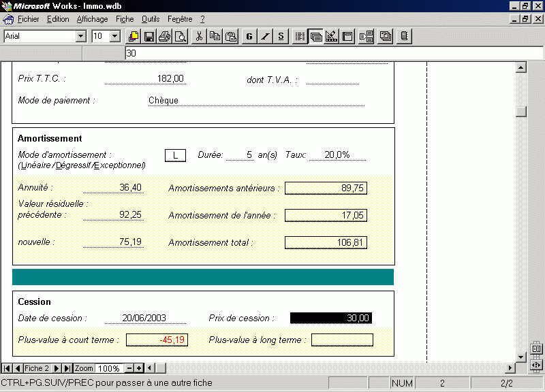This screenshot has height=392, width=545.
Task: Save the database with floppy icon
Action: tap(149, 36)
